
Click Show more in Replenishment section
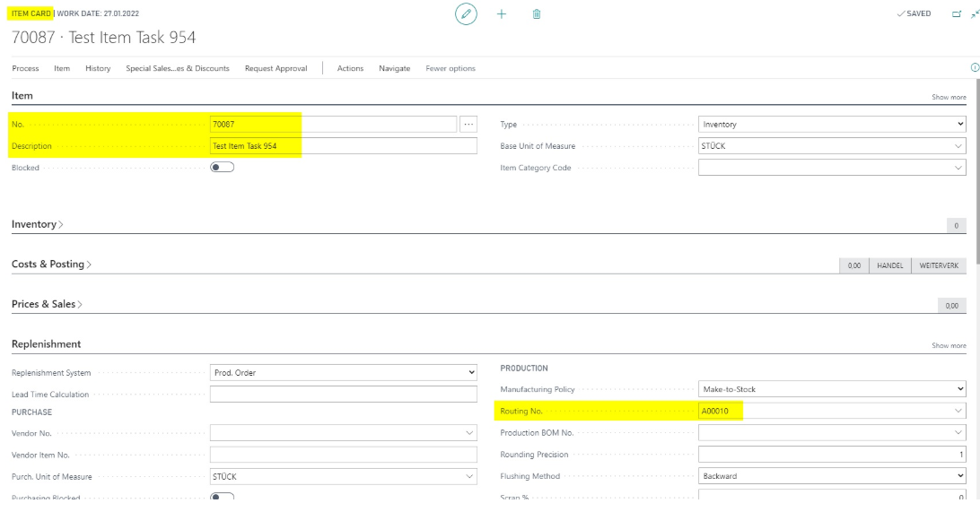tap(949, 345)
